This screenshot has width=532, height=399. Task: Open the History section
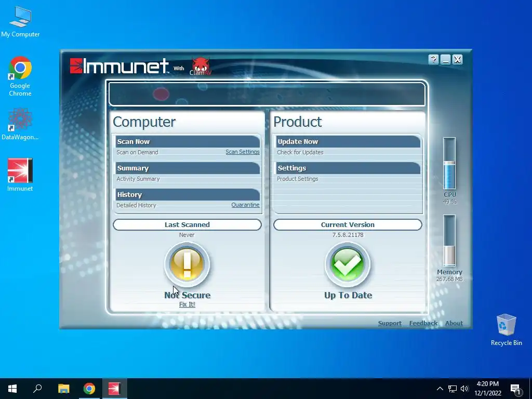coord(188,195)
